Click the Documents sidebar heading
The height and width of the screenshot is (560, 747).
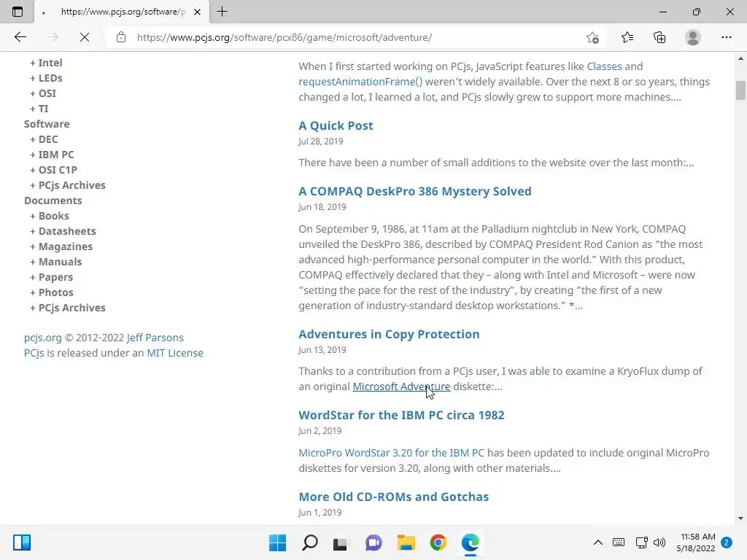tap(53, 201)
